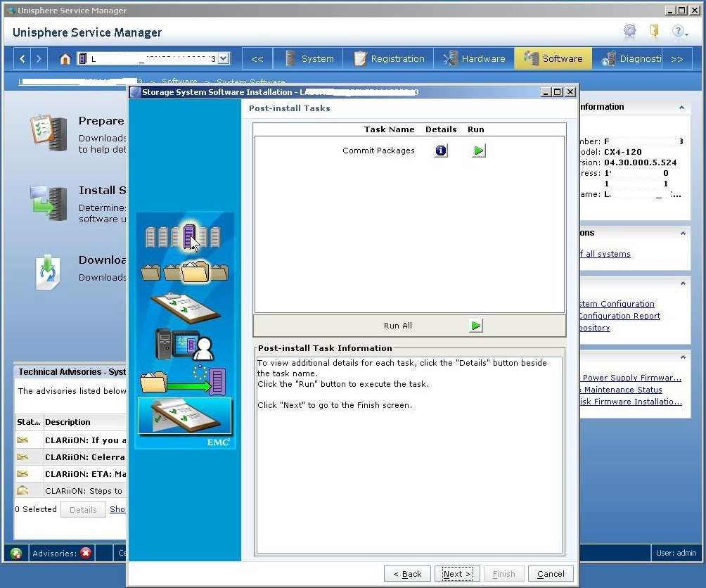Select the CLARiiON: Steps to advisory row

click(x=71, y=491)
